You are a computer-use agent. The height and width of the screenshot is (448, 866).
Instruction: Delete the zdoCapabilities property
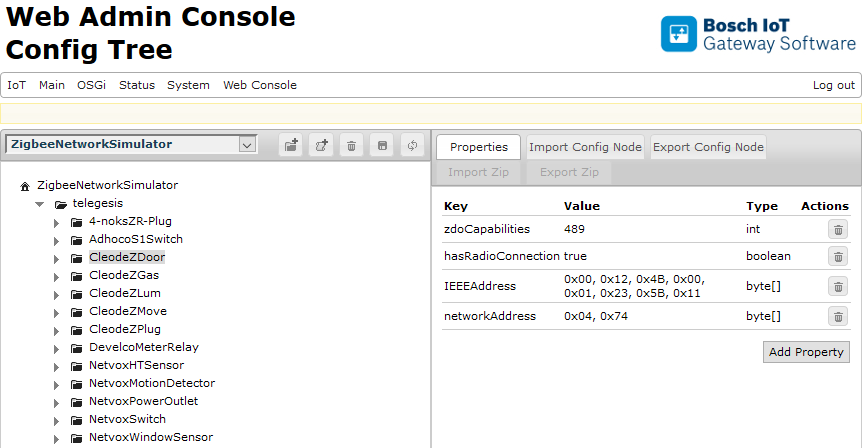[837, 229]
